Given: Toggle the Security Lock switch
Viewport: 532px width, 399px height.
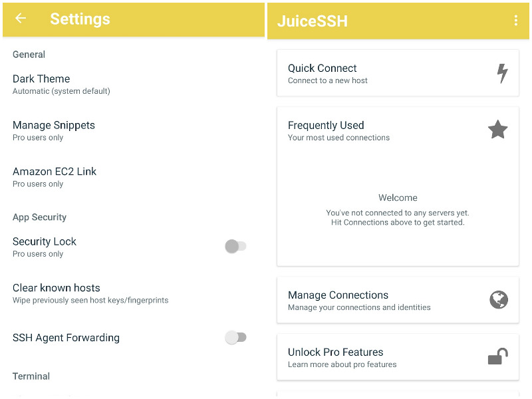Looking at the screenshot, I should pyautogui.click(x=235, y=247).
